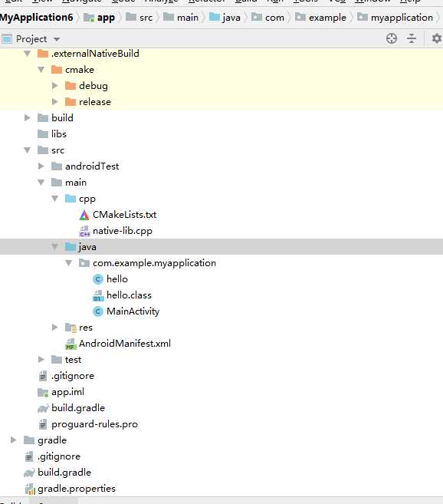
Task: Collapse the cpp folder
Action: pos(55,199)
